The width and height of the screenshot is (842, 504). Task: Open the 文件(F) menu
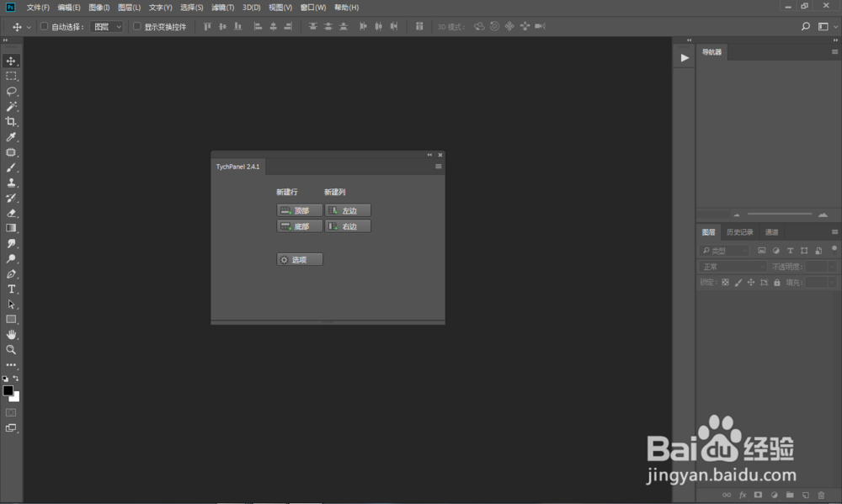38,8
